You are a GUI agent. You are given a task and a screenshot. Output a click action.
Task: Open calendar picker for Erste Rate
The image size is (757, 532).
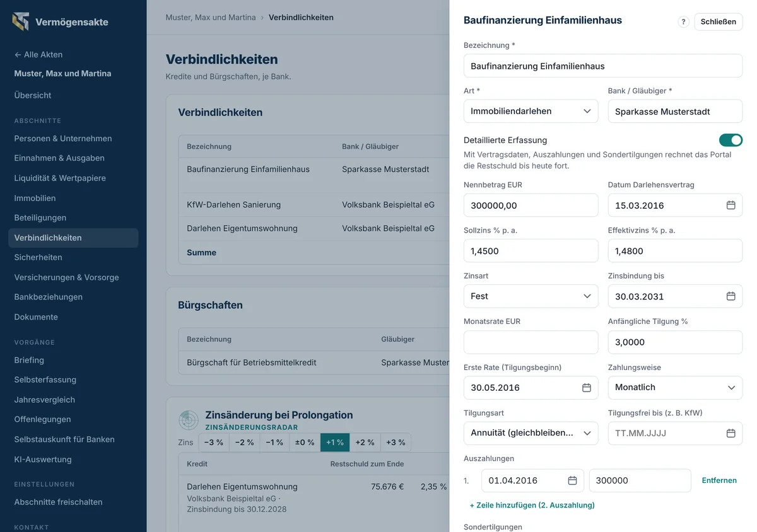point(586,388)
